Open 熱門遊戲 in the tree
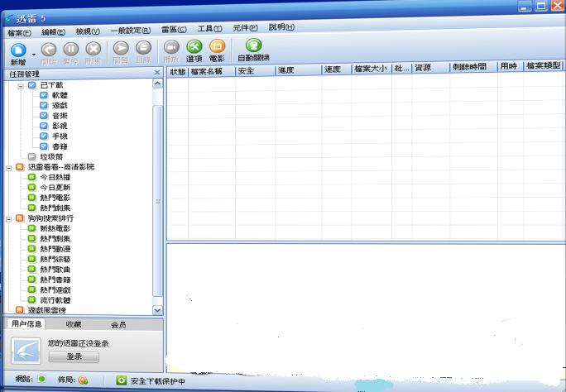Screen dimensions: 566x392 tap(55, 290)
